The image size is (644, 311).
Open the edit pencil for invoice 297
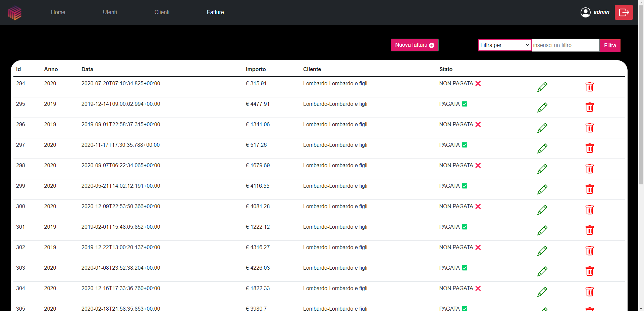[x=542, y=148]
